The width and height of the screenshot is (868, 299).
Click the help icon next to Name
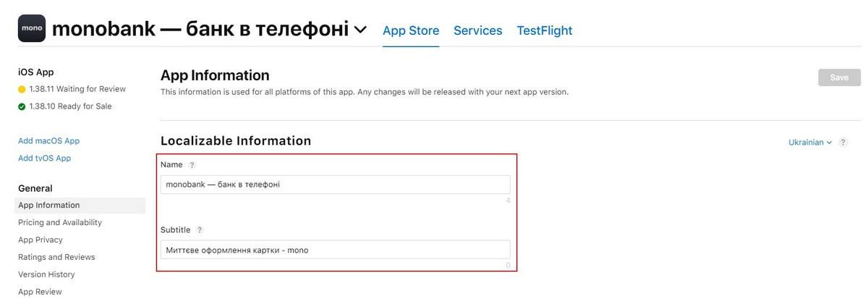coord(192,165)
